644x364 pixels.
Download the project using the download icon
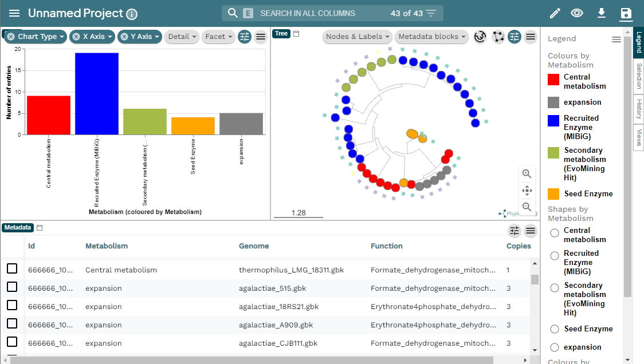point(601,12)
